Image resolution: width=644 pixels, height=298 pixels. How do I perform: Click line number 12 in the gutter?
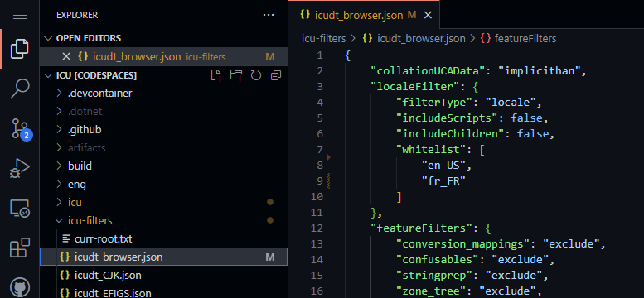[317, 228]
